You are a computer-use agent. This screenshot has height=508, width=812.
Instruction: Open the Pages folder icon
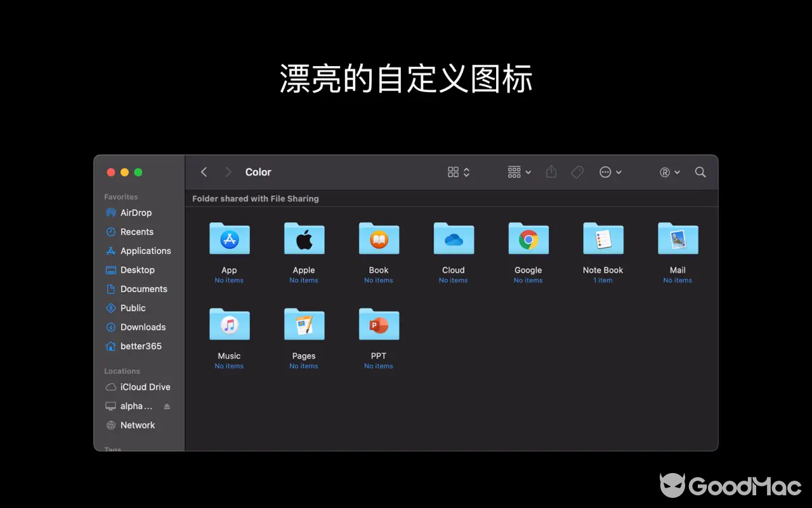pyautogui.click(x=304, y=324)
